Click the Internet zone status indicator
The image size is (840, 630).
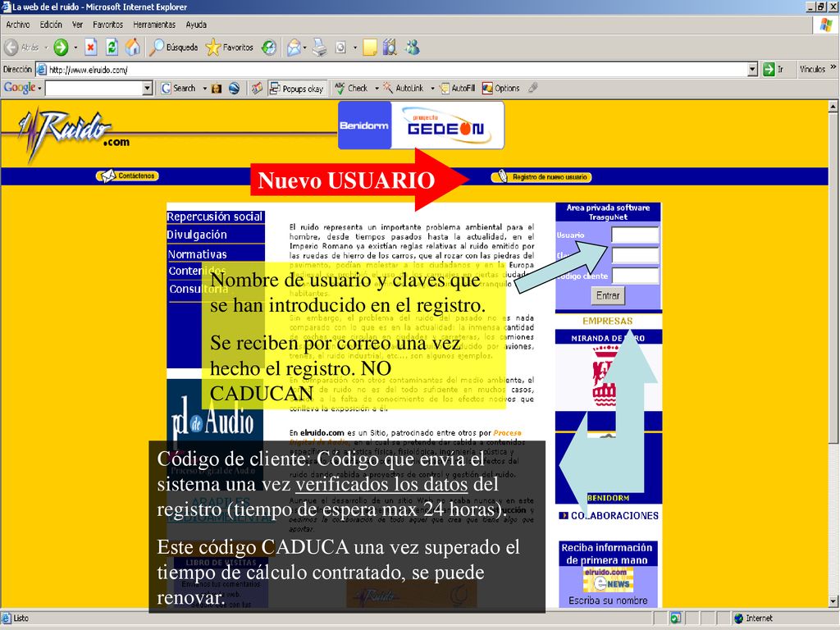[753, 619]
